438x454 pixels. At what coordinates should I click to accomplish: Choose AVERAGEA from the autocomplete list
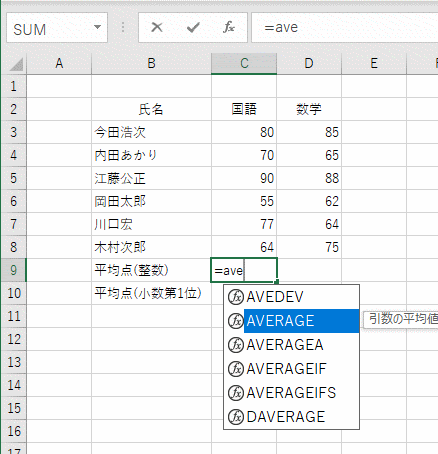pos(291,345)
